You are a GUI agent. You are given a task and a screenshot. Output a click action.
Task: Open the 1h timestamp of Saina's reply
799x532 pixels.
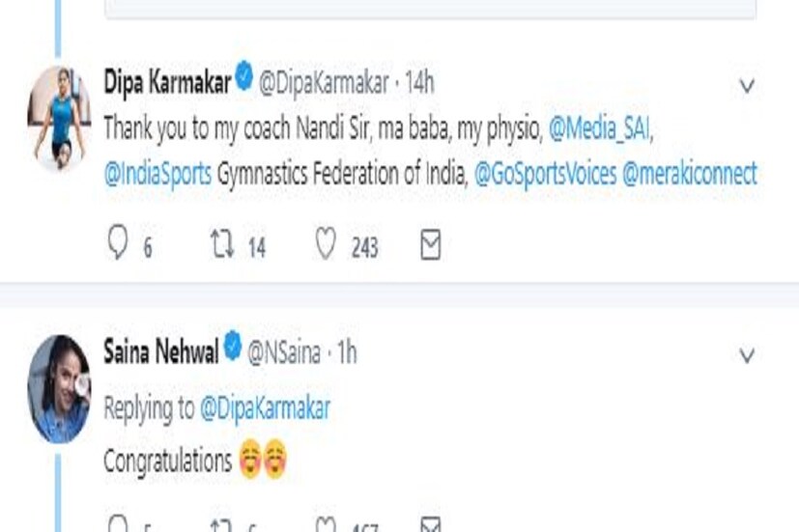[x=346, y=352]
